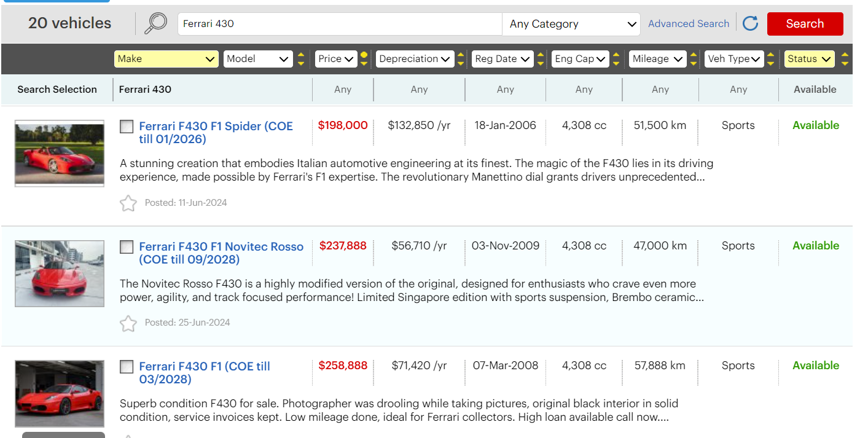Viewport: 868px width, 438px height.
Task: Open the Reg Date filter dropdown
Action: (x=502, y=59)
